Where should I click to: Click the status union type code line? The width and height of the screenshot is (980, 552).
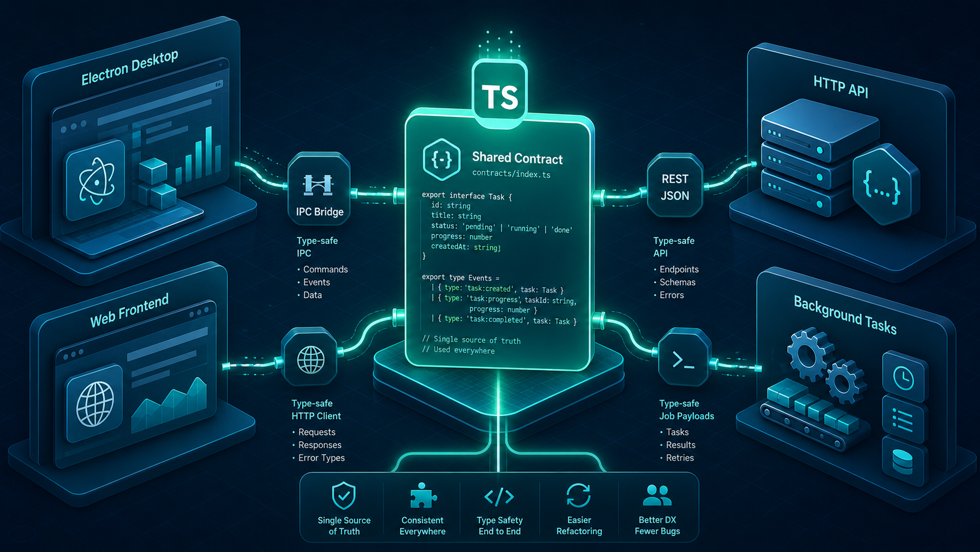(502, 228)
